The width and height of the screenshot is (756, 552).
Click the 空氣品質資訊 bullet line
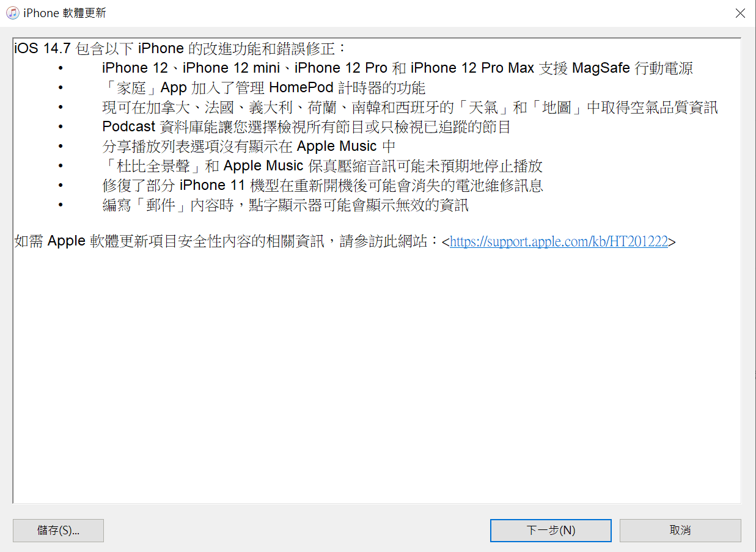(x=410, y=108)
